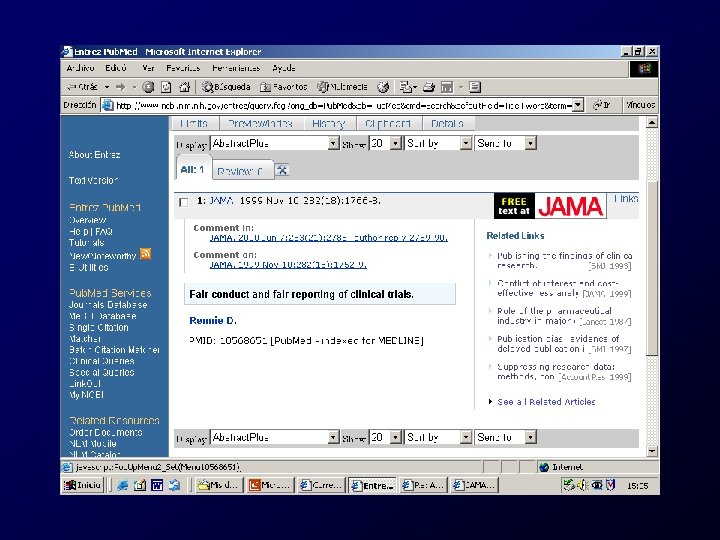This screenshot has height=540, width=720.
Task: Click the Comment in JAMA link
Action: click(329, 237)
